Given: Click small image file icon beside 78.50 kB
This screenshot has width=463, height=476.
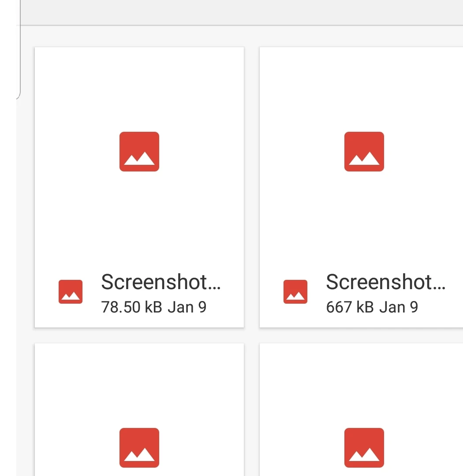Looking at the screenshot, I should pos(71,292).
